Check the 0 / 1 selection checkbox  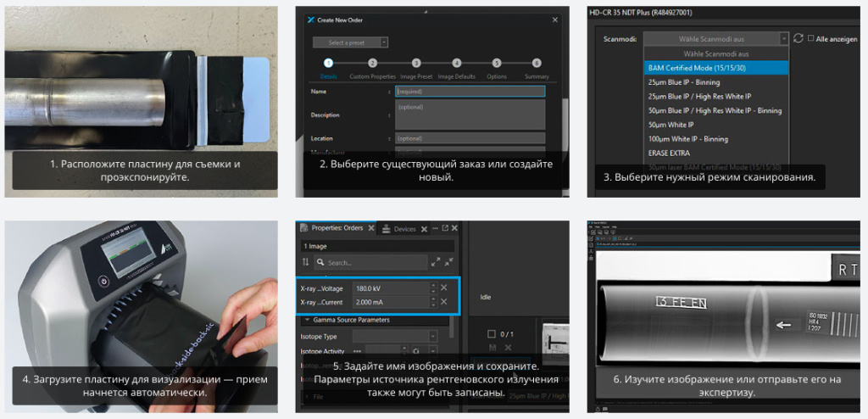[491, 335]
